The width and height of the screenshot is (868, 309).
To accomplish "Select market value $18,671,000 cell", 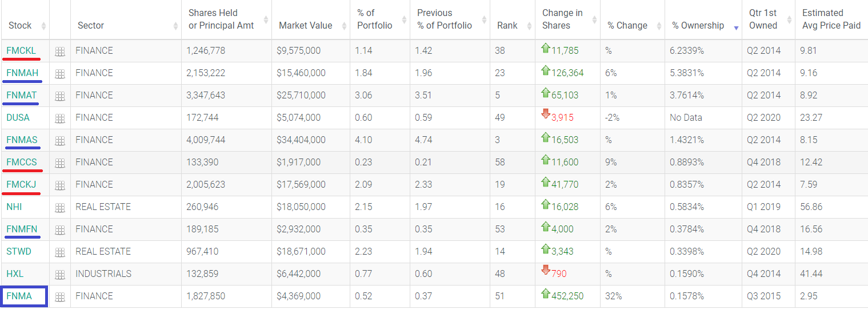I will 311,251.
